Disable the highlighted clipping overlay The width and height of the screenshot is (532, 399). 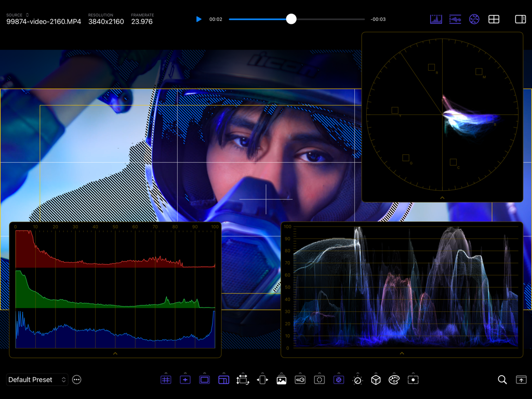339,379
